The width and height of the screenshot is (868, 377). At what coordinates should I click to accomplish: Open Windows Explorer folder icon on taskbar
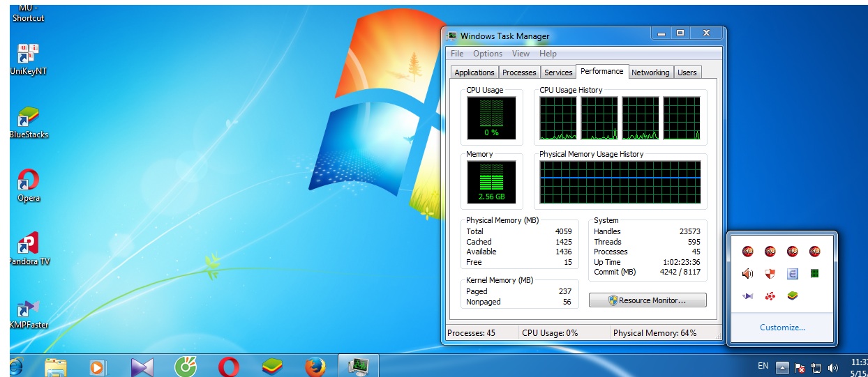(55, 366)
